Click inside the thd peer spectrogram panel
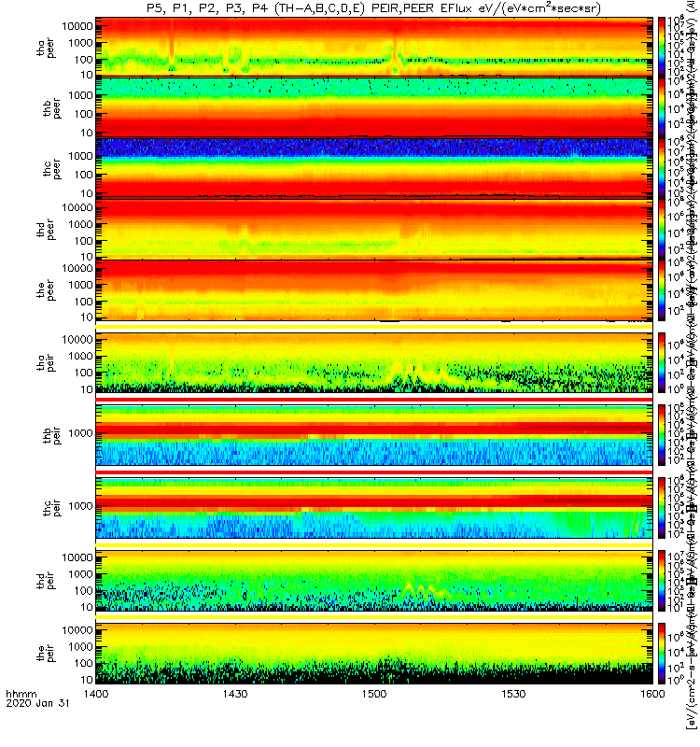Viewport: 700px width, 747px height. [374, 229]
